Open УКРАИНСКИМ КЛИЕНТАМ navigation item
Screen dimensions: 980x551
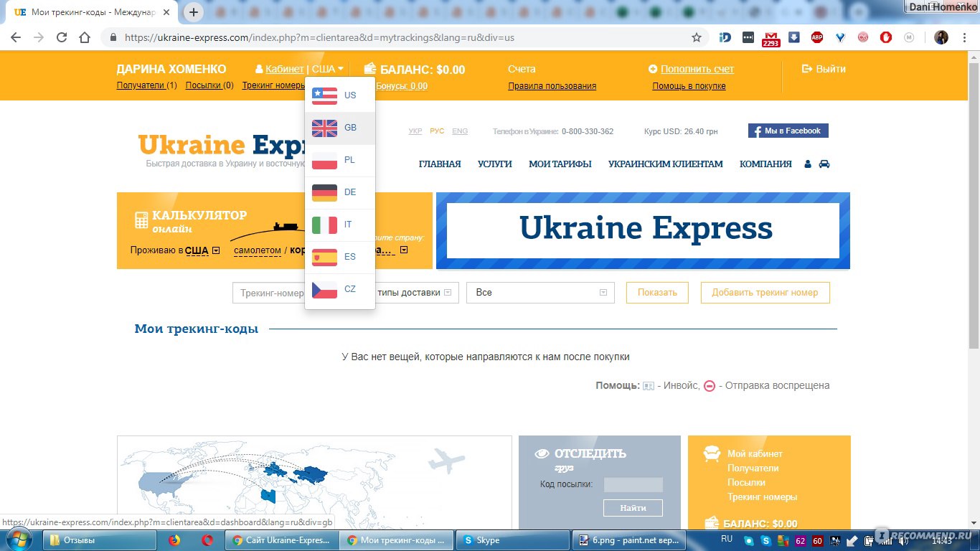pyautogui.click(x=666, y=164)
